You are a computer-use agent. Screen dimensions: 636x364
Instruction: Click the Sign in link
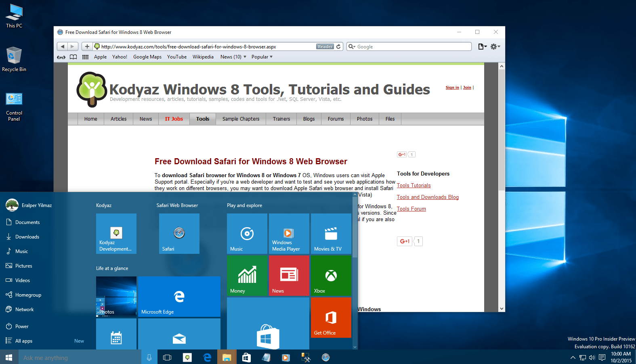coord(452,88)
